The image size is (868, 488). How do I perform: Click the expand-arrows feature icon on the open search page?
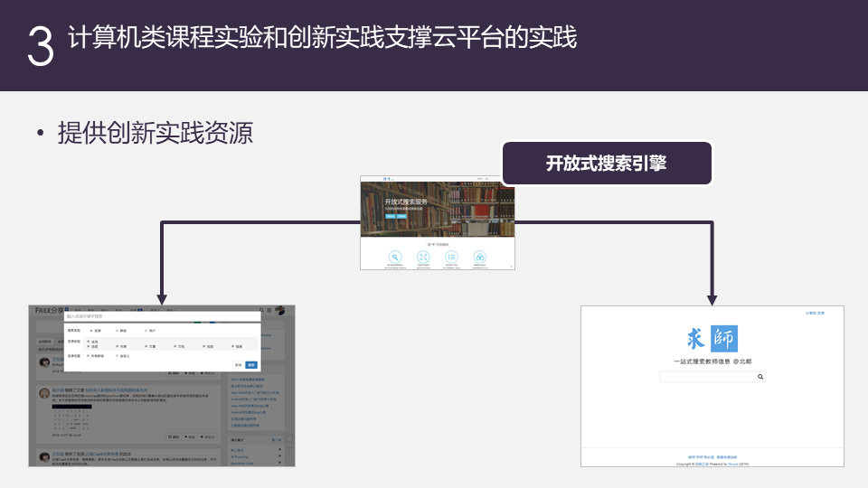tap(423, 257)
